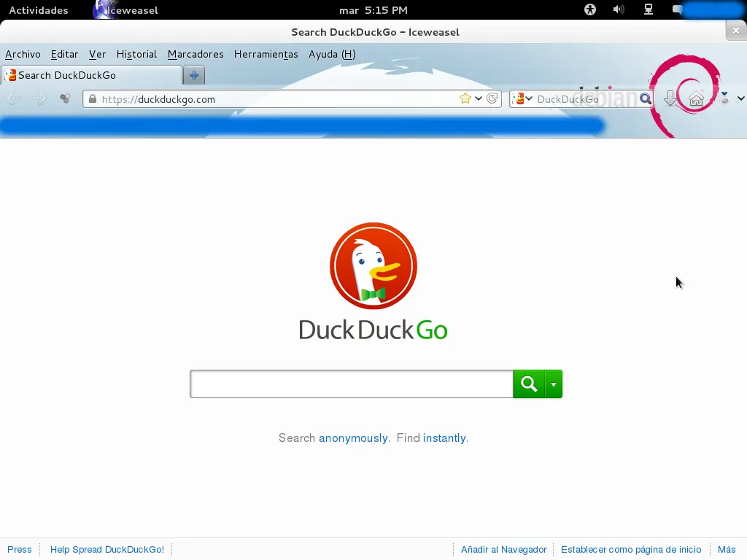Open downloads with the arrow icon
The height and width of the screenshot is (560, 747).
(x=670, y=98)
